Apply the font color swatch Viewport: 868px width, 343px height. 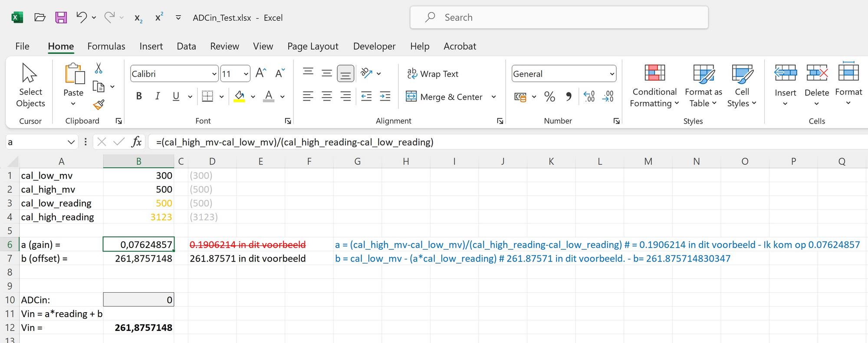coord(269,96)
